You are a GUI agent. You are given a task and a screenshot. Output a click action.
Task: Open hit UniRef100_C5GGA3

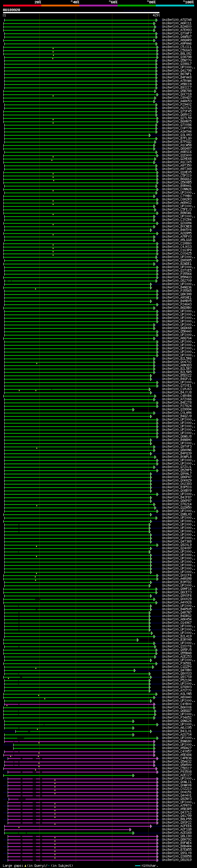(177, 50)
